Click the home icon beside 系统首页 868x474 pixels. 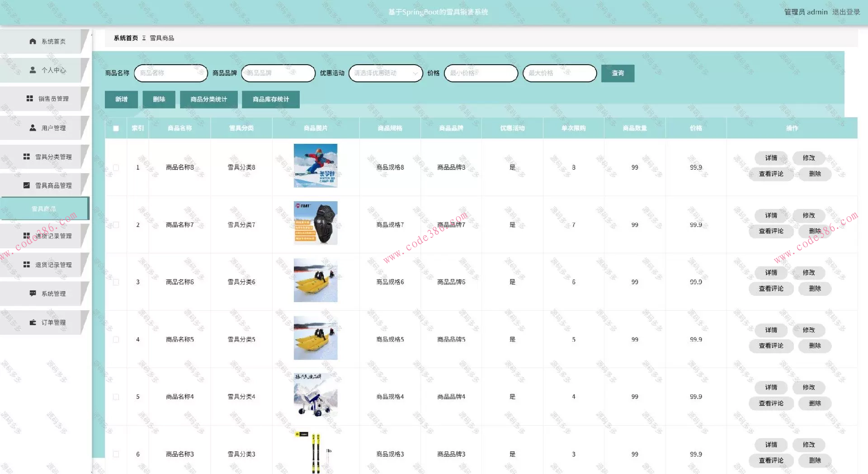pyautogui.click(x=33, y=41)
